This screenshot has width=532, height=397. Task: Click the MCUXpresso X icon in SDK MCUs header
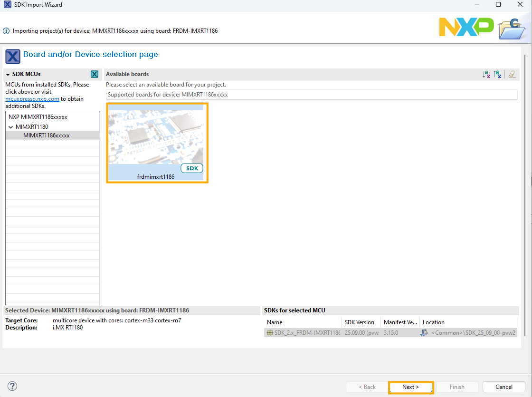point(95,74)
